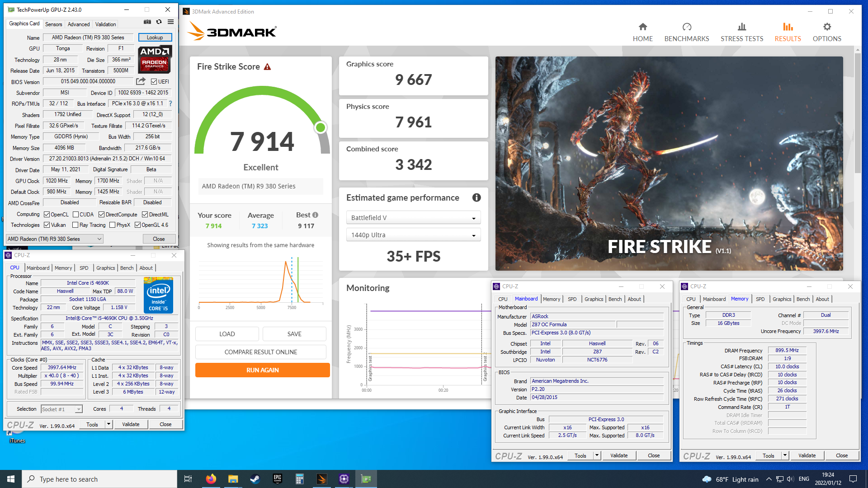This screenshot has height=488, width=868.
Task: Switch to the GPU-Z Validation tab
Action: point(105,24)
